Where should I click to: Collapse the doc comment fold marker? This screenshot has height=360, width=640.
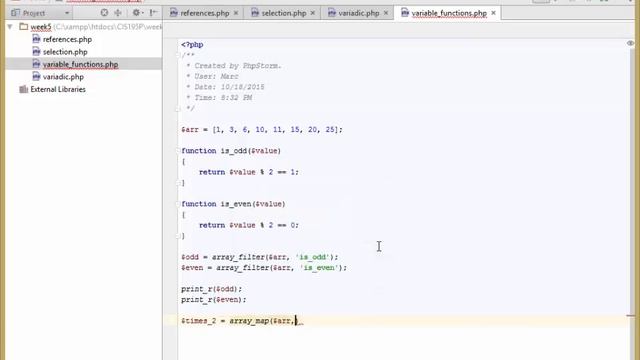178,55
